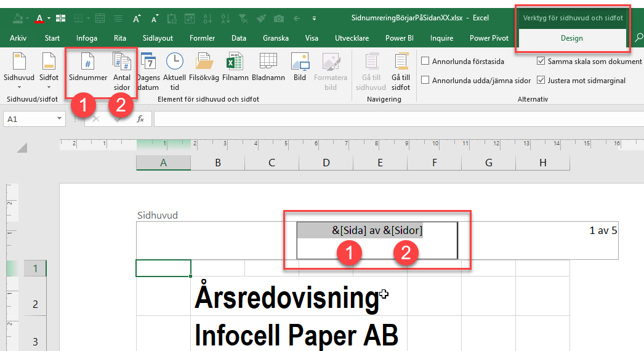Open customize quick access toolbar dropdown
The height and width of the screenshot is (351, 644).
[x=314, y=18]
